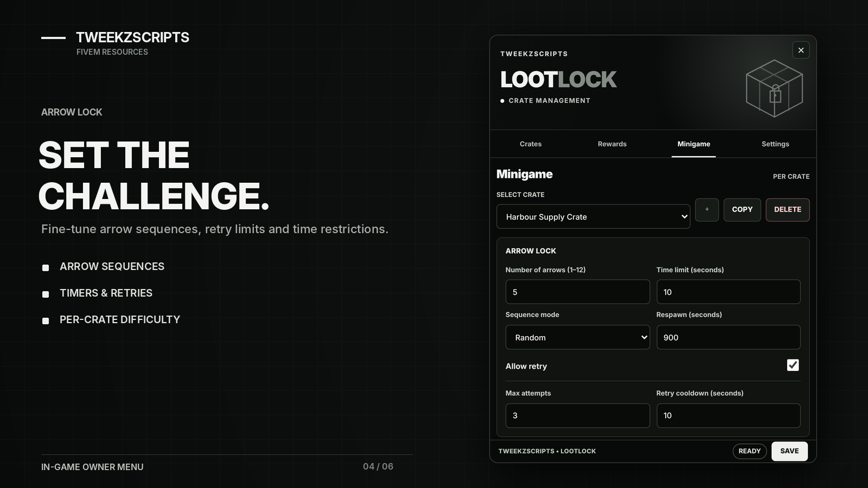Click the LOOTLOCK title logo
The image size is (868, 488).
pos(558,80)
